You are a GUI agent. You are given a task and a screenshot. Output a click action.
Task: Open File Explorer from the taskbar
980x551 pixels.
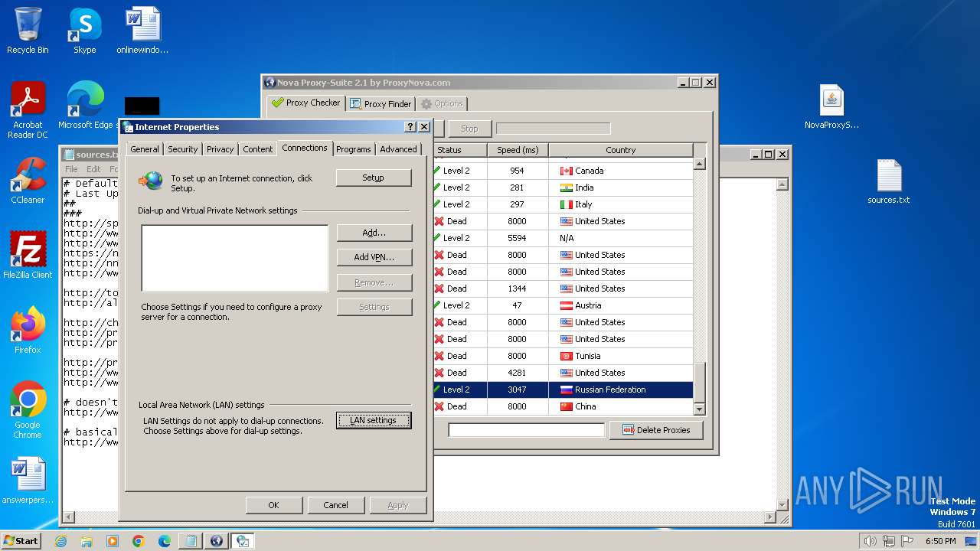pos(87,541)
